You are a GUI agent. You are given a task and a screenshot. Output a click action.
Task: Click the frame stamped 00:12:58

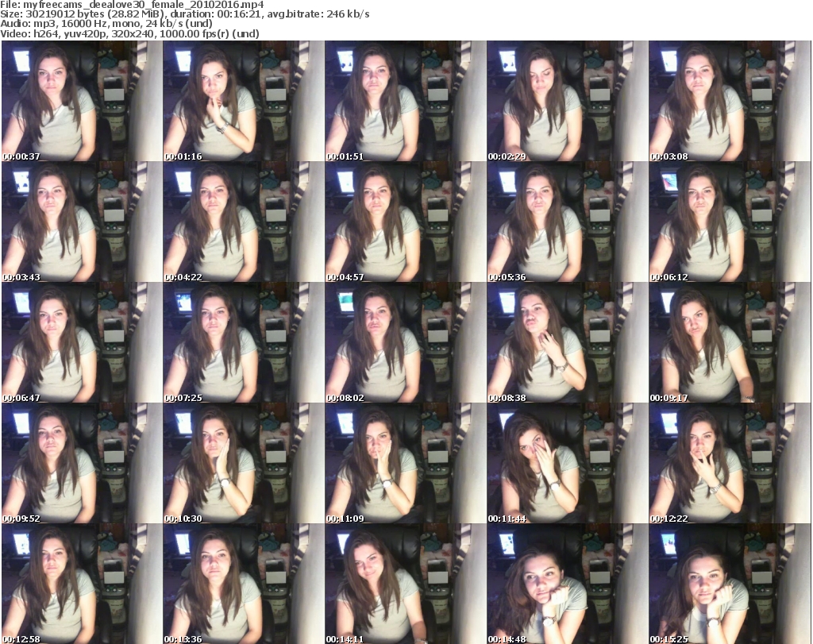tap(82, 584)
